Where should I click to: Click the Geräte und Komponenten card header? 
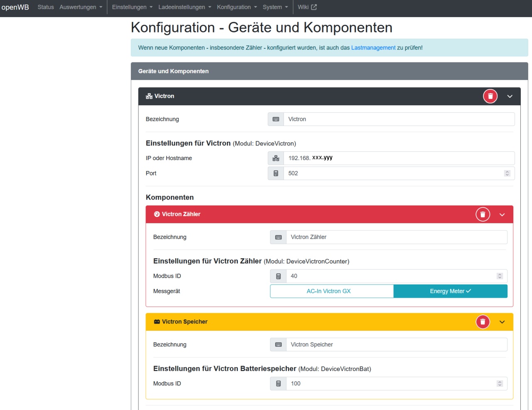[329, 71]
